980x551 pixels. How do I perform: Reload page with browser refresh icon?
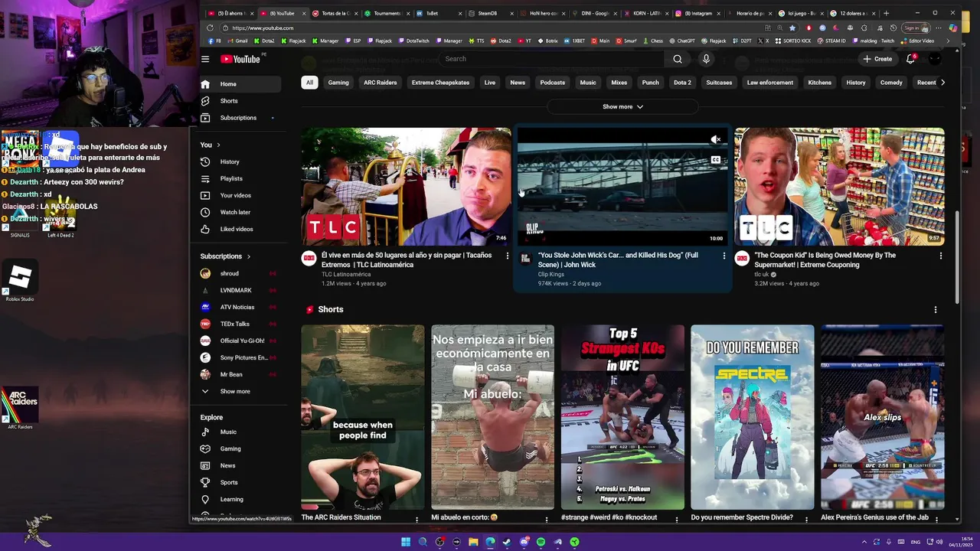[x=210, y=28]
